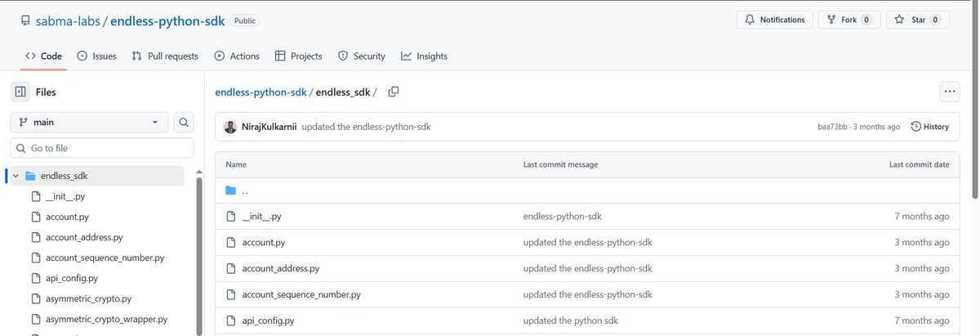
Task: Open the Actions tab
Action: click(x=237, y=56)
